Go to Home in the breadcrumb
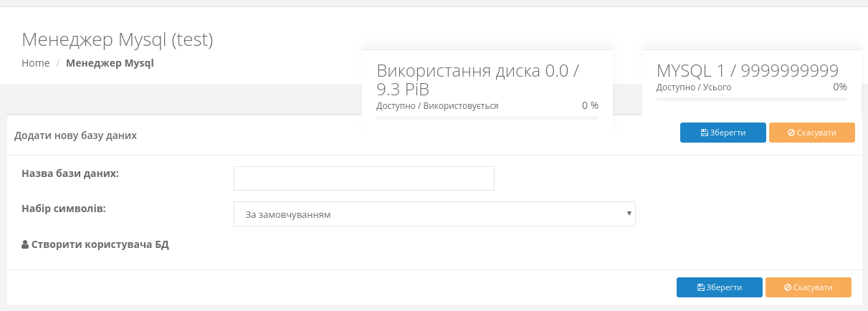This screenshot has width=868, height=311. (36, 63)
